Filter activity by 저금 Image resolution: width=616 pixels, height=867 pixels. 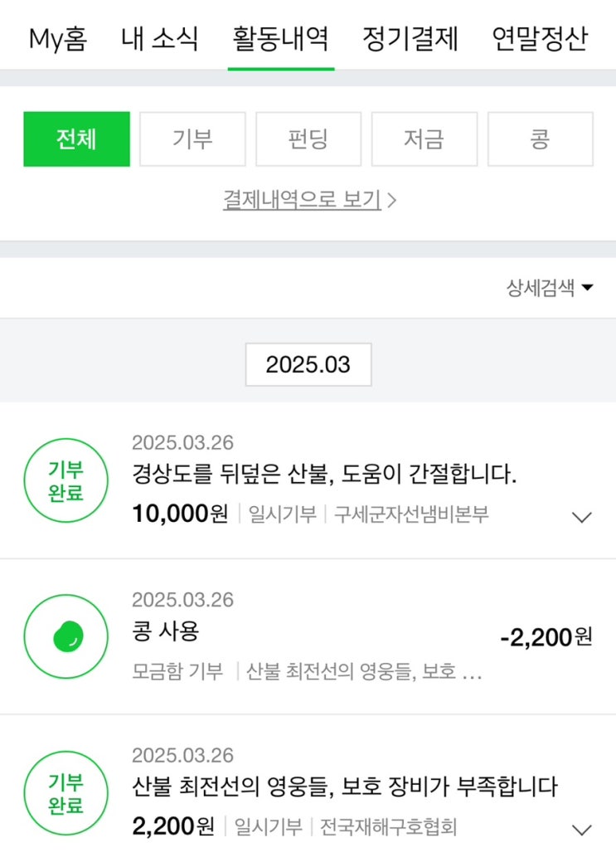[x=424, y=139]
